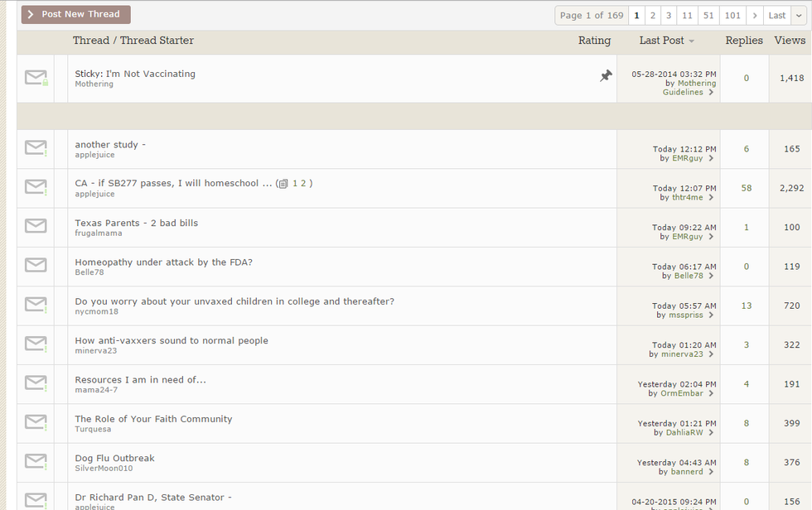Open page jump dropdown arrow
Viewport: 812px width, 510px height.
pos(799,16)
